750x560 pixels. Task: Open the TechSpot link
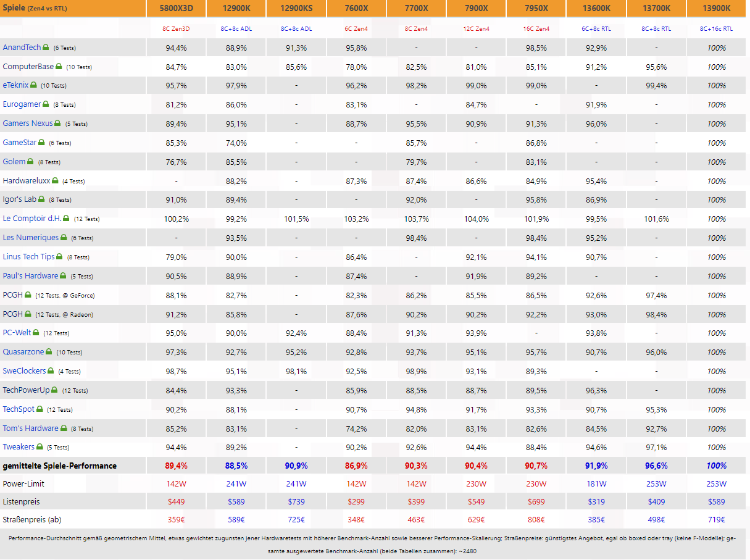click(19, 409)
